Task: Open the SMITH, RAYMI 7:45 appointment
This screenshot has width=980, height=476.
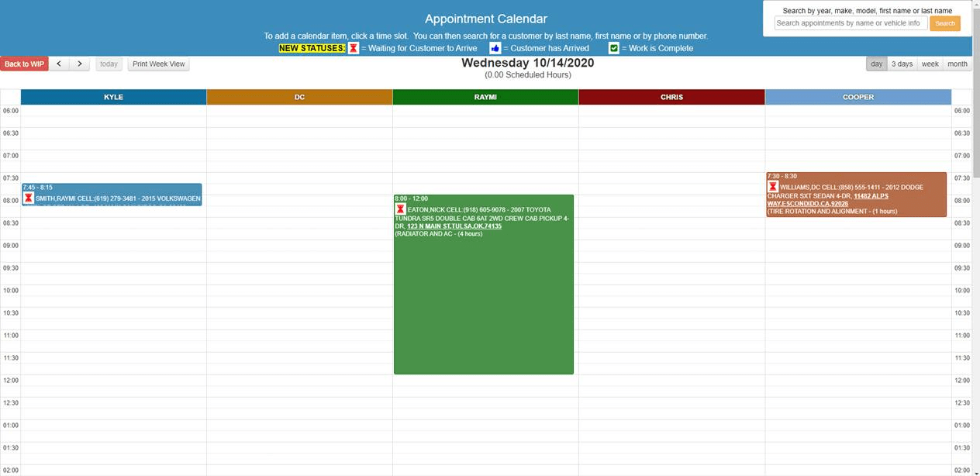Action: pos(112,195)
